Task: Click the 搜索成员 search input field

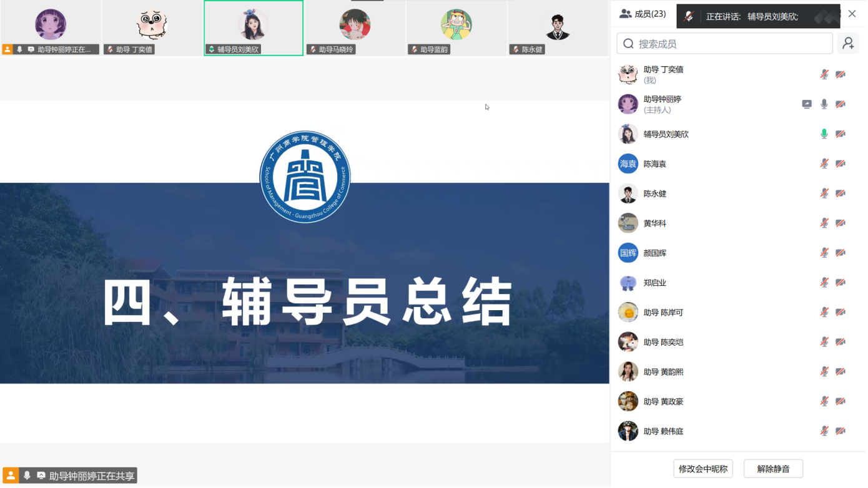Action: (x=724, y=43)
